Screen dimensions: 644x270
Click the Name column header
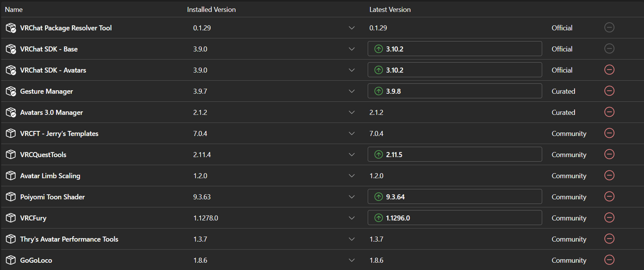(x=14, y=9)
